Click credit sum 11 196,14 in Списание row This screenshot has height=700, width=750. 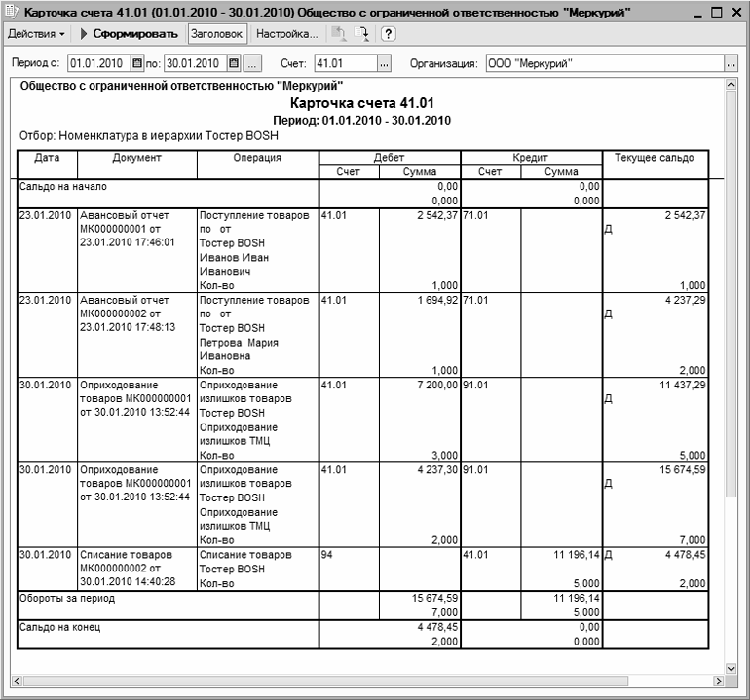(x=561, y=569)
